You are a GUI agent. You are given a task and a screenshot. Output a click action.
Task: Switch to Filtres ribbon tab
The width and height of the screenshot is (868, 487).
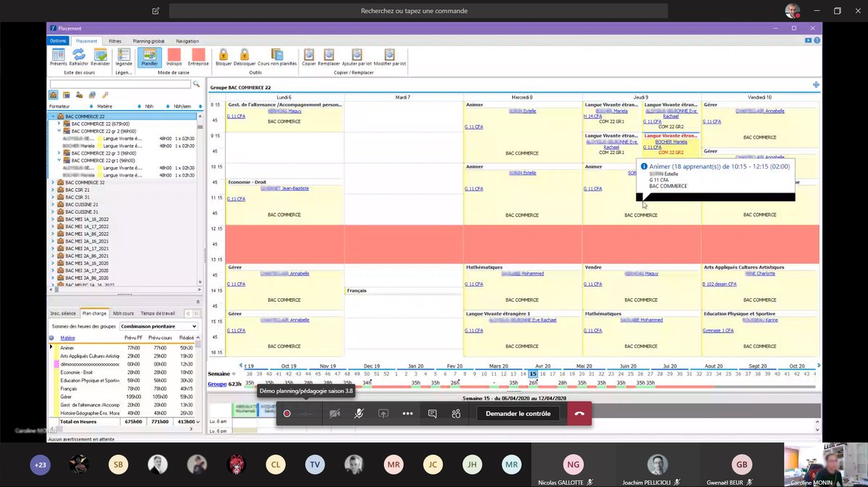click(115, 41)
